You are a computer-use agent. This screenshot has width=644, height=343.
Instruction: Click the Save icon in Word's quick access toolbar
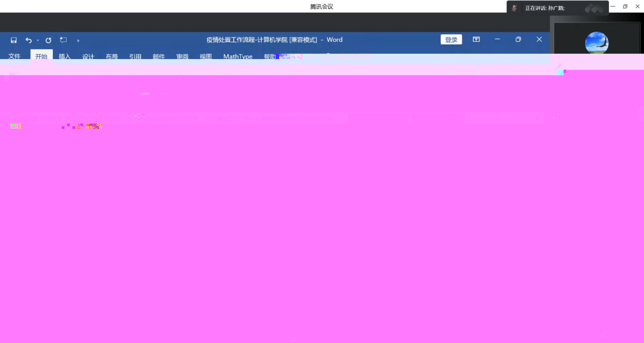coord(14,40)
